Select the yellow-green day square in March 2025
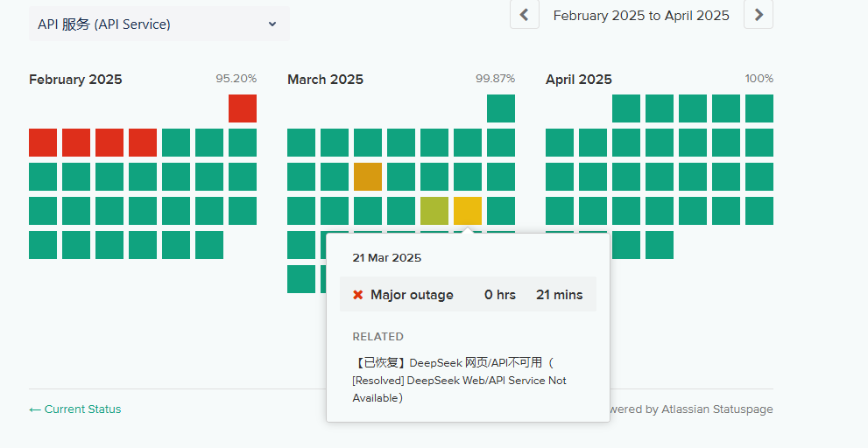This screenshot has width=868, height=448. (x=434, y=211)
